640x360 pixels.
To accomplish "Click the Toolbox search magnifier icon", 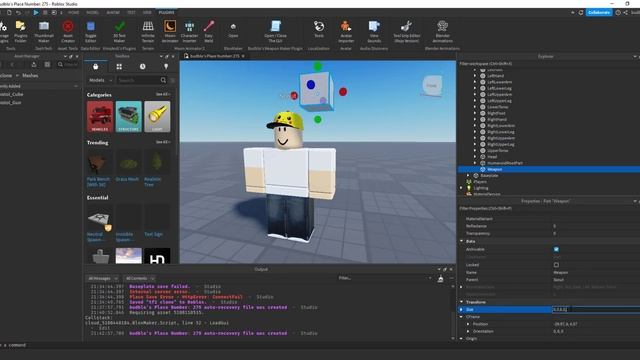I will (163, 80).
